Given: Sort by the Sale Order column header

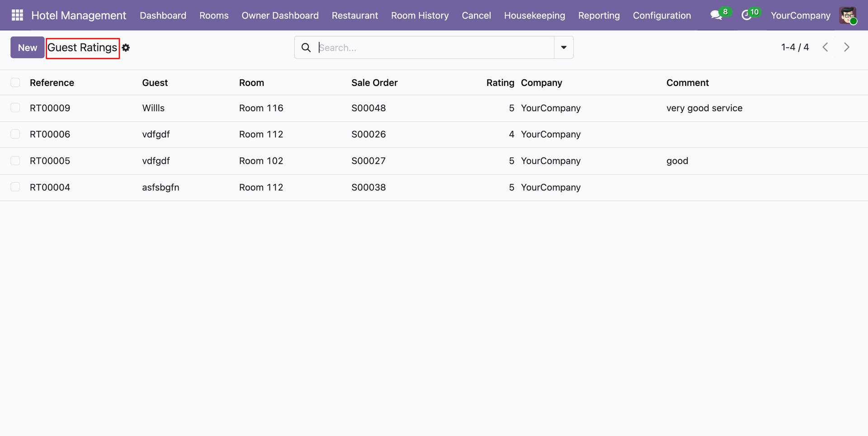Looking at the screenshot, I should click(x=374, y=83).
